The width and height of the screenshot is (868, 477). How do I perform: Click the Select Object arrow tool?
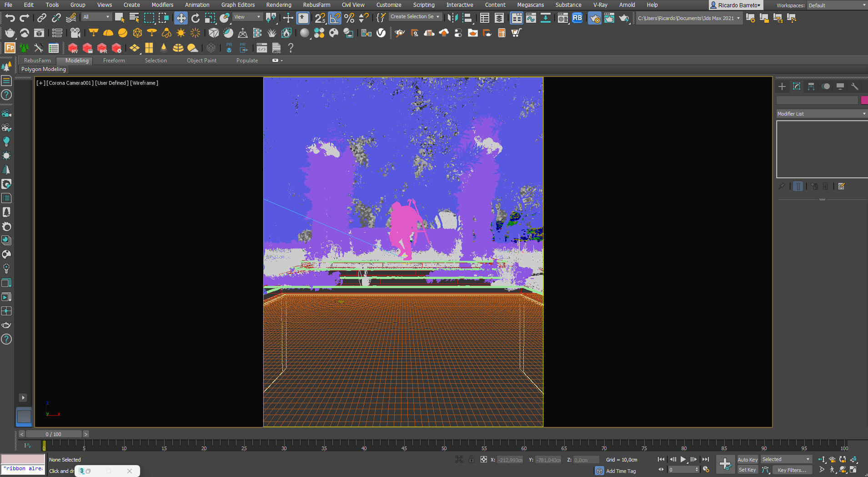tap(120, 18)
